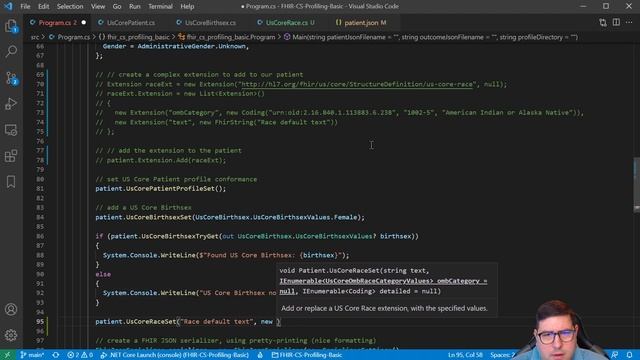Click the "Race default text" string on line 95
This screenshot has height=360, width=640.
click(x=216, y=322)
